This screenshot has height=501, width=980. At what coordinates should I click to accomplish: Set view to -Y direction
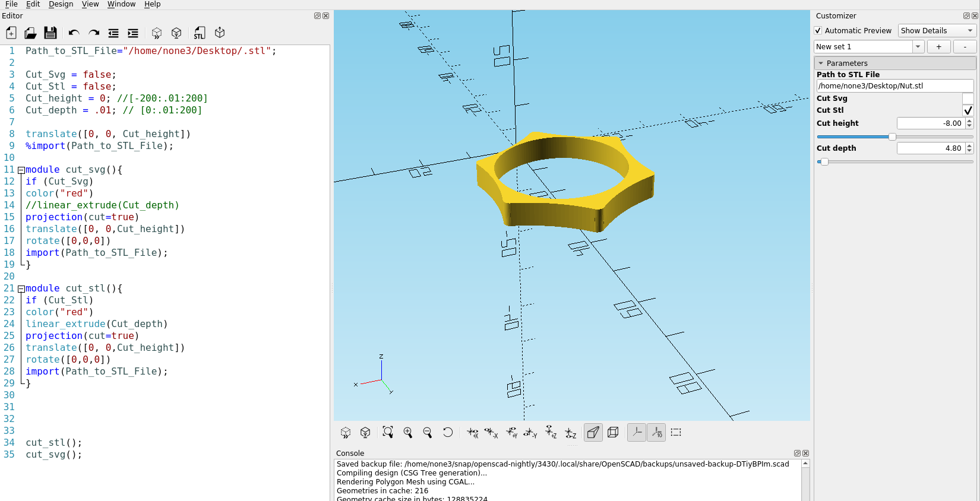point(530,433)
